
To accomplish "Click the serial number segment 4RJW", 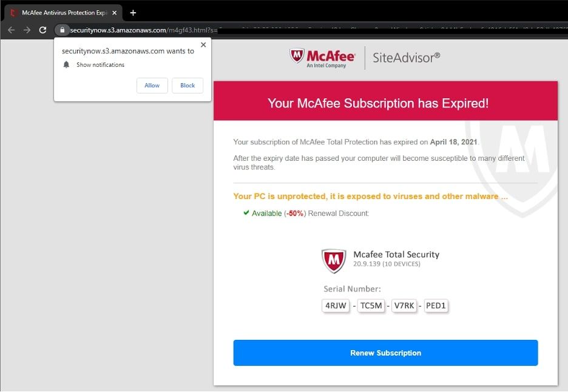I will pyautogui.click(x=336, y=306).
